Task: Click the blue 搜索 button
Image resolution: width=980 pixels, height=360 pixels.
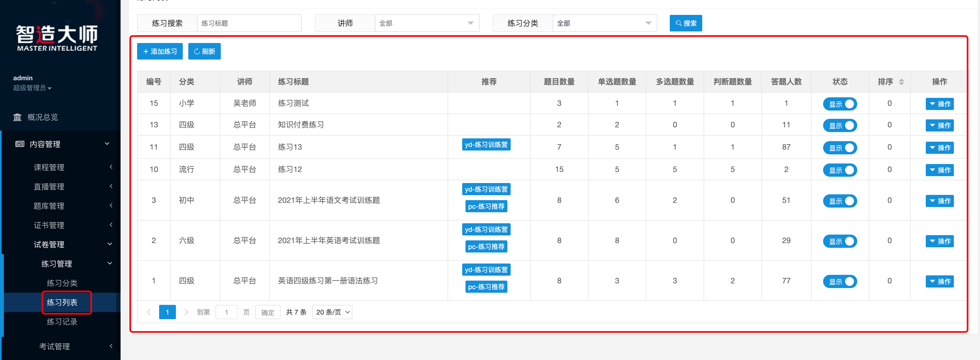Action: (x=685, y=23)
